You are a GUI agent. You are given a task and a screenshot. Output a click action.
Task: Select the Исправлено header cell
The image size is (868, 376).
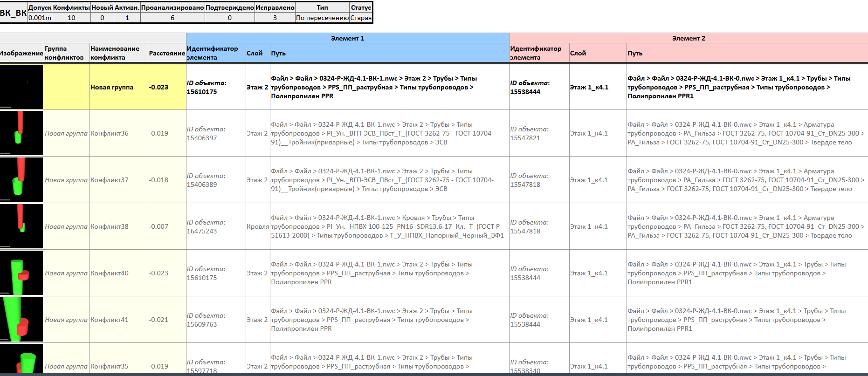[x=275, y=7]
